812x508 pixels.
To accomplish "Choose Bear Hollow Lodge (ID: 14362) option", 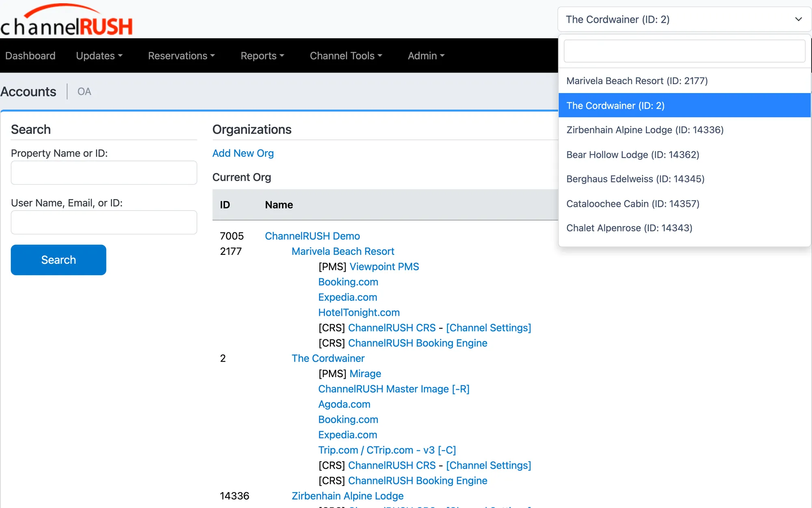I will [685, 154].
